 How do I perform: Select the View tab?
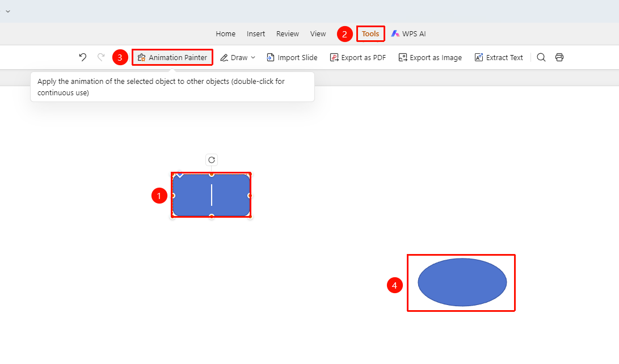pyautogui.click(x=318, y=34)
